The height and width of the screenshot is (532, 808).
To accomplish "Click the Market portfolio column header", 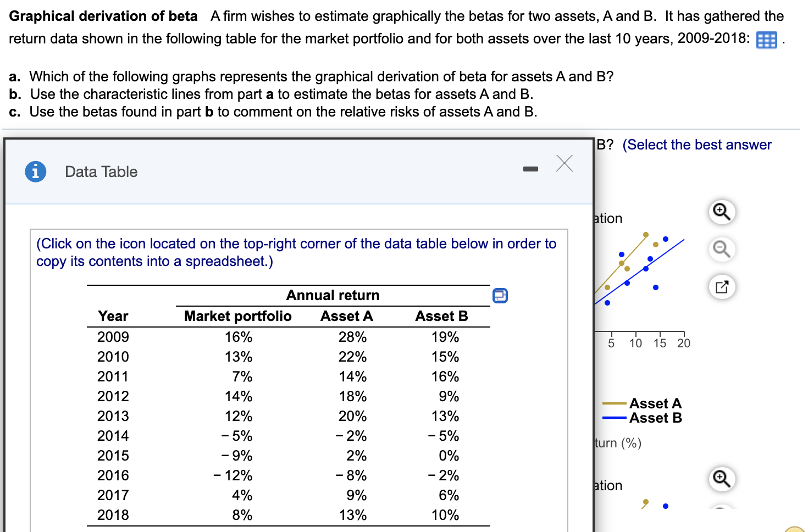I will coord(237,316).
